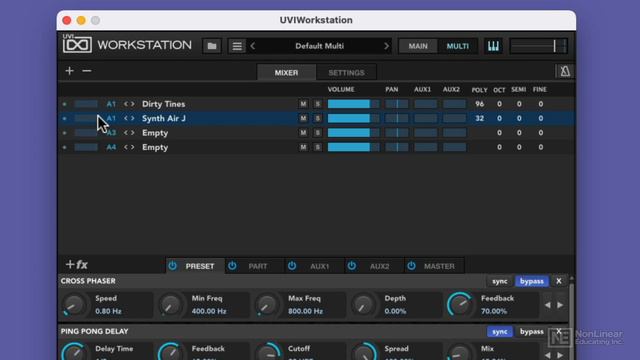Toggle PART fx power button
The height and width of the screenshot is (360, 640).
[x=232, y=266]
